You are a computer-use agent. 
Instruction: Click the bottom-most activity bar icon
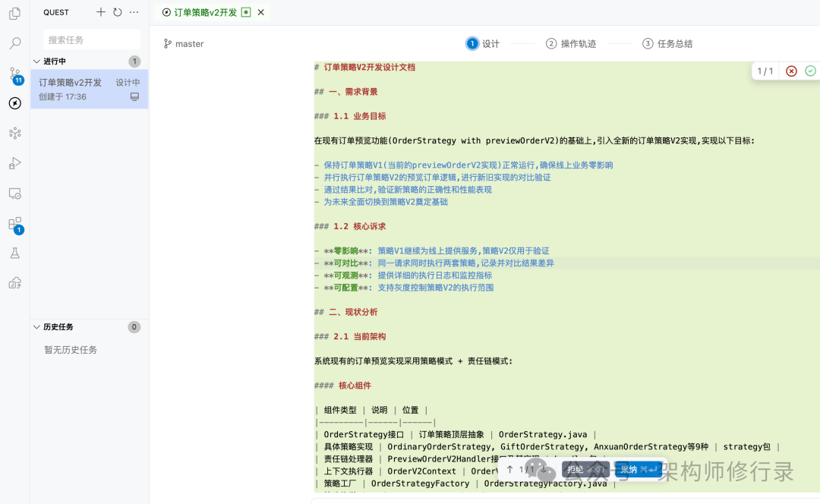pyautogui.click(x=15, y=283)
